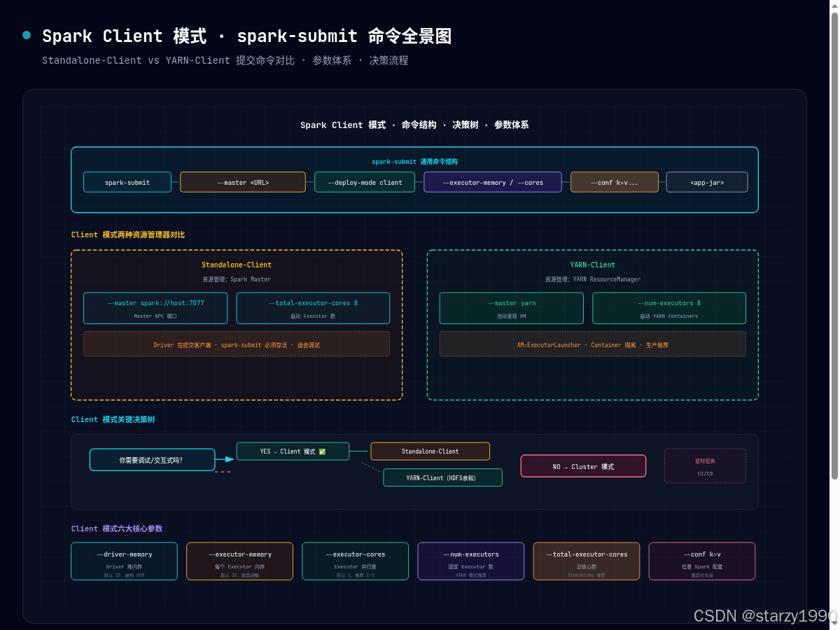
Task: Select the 'YES → Client 模式' box
Action: tap(293, 451)
